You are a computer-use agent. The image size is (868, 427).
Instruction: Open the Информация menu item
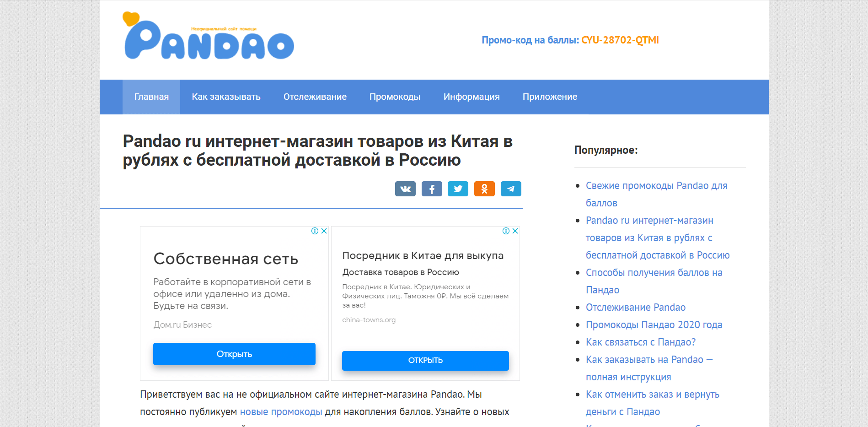point(471,97)
